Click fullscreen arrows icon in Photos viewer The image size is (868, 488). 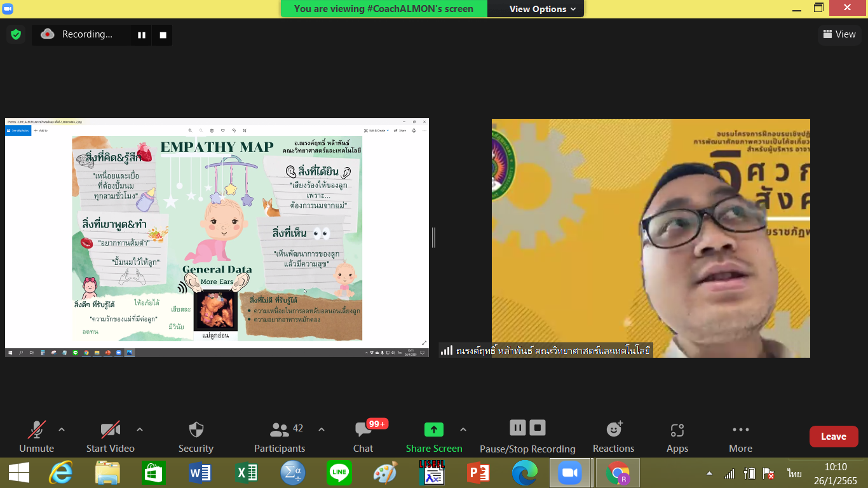[424, 343]
